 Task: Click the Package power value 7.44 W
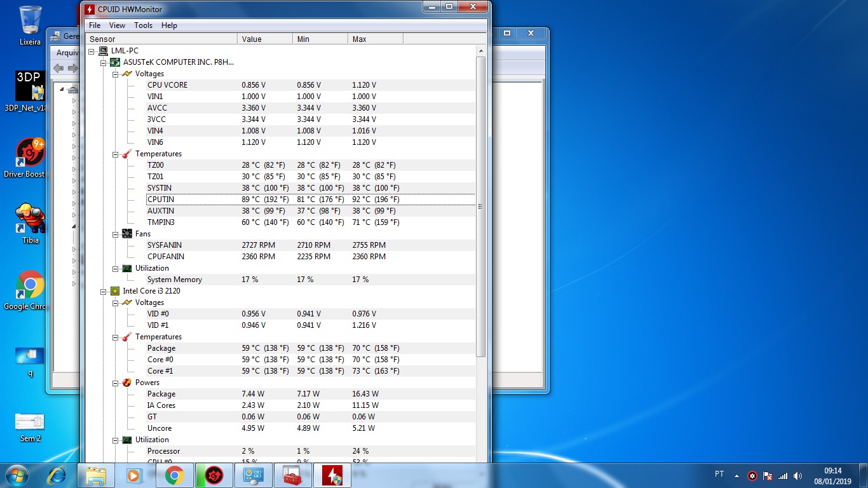pyautogui.click(x=253, y=394)
